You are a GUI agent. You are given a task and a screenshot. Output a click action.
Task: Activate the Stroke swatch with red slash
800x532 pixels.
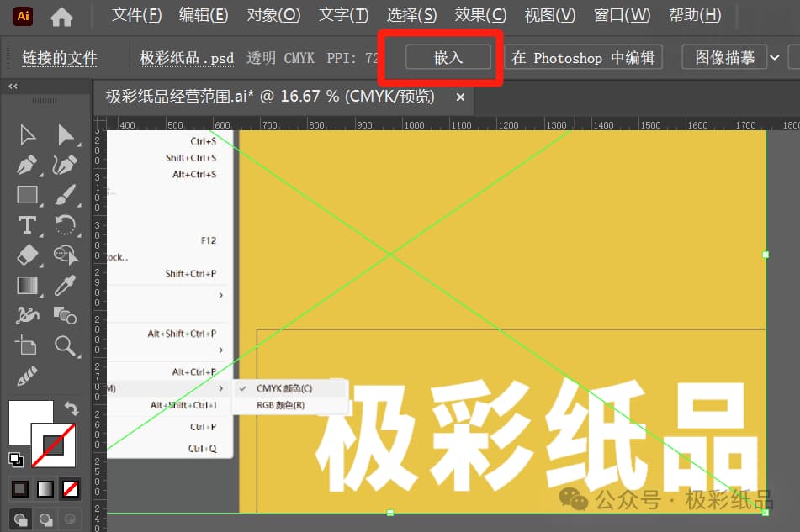(54, 445)
